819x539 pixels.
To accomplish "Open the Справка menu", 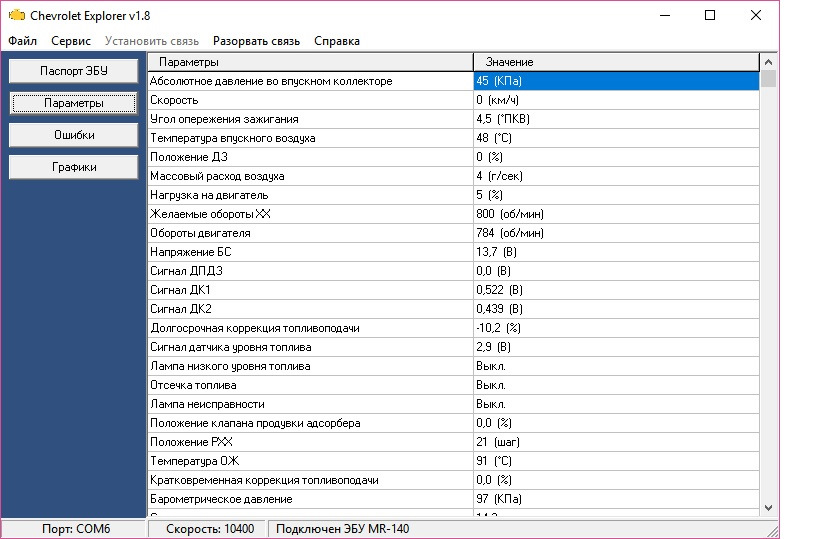I will click(337, 41).
